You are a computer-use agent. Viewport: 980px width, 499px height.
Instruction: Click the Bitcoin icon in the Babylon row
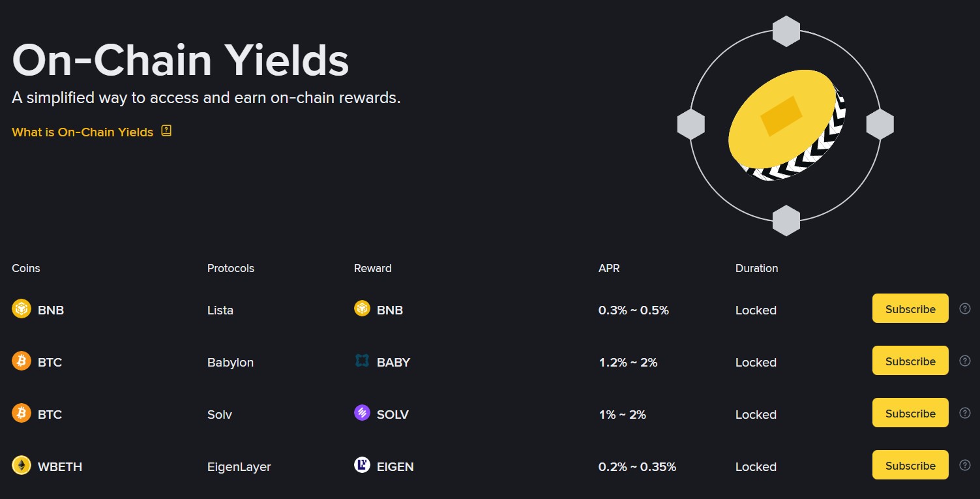point(22,361)
